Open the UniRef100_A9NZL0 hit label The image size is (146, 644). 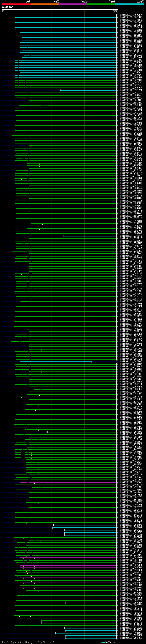131,578
